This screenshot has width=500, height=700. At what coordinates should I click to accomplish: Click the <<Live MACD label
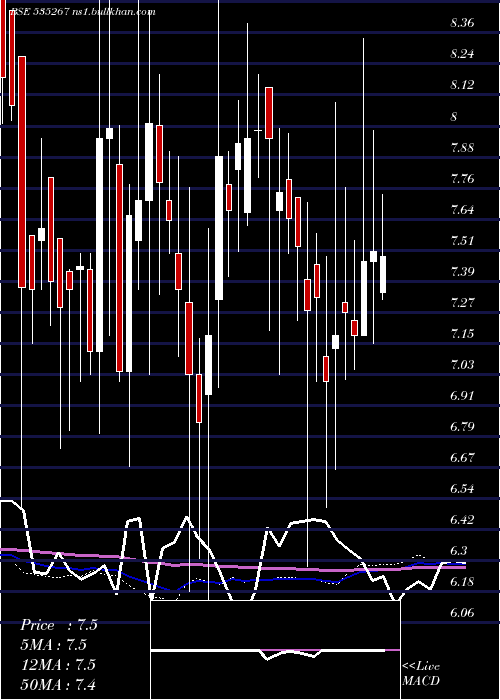pyautogui.click(x=421, y=674)
